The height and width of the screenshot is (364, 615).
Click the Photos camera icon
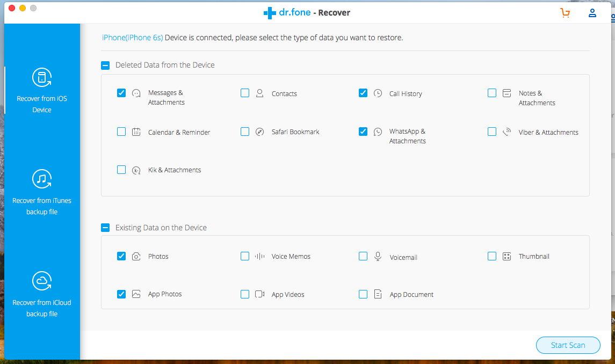(136, 257)
